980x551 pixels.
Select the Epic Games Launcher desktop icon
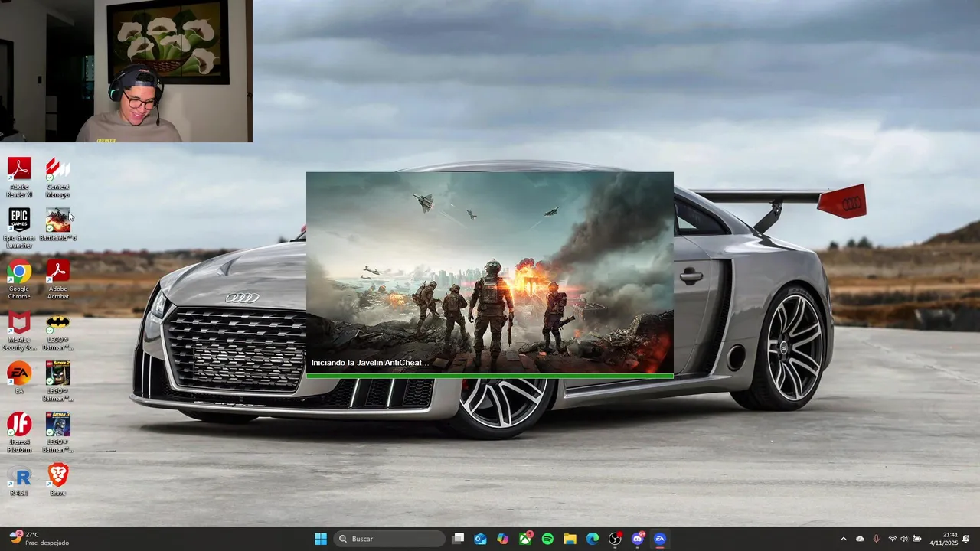pos(19,228)
